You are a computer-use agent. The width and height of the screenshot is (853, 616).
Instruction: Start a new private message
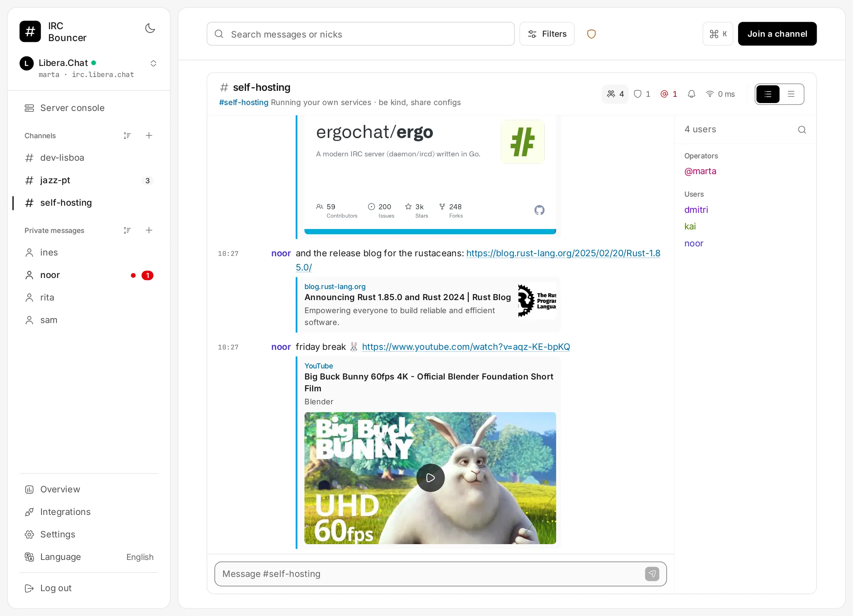149,230
